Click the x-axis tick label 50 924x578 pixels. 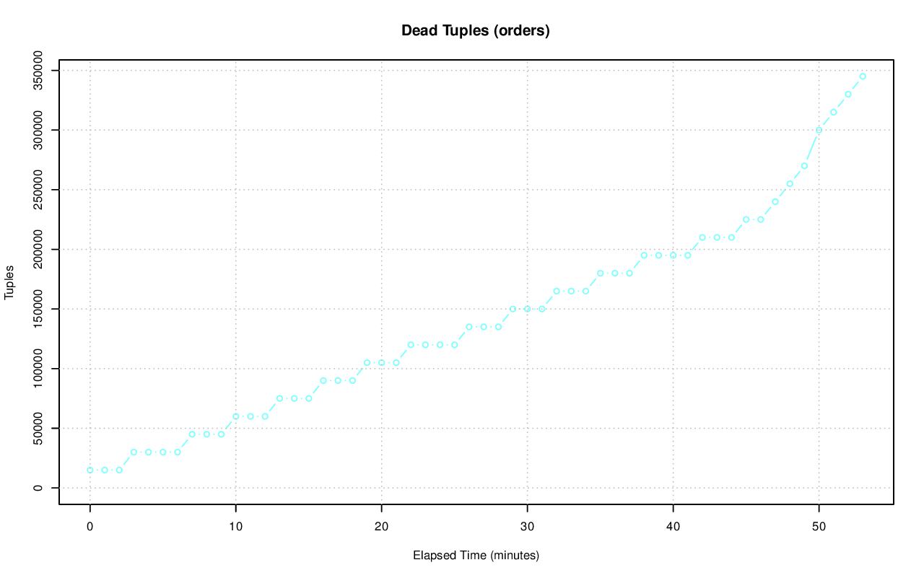[819, 527]
